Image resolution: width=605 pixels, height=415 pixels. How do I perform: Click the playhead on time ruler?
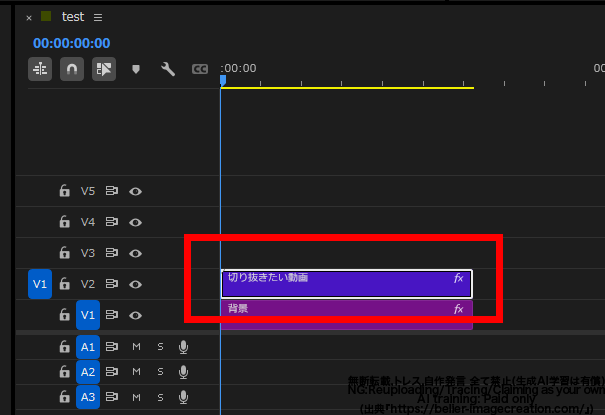[223, 80]
